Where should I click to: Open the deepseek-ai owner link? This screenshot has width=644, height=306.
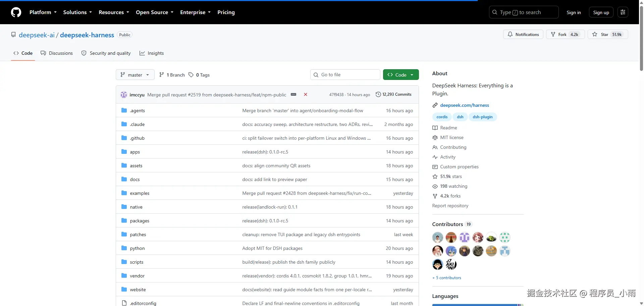[x=37, y=35]
